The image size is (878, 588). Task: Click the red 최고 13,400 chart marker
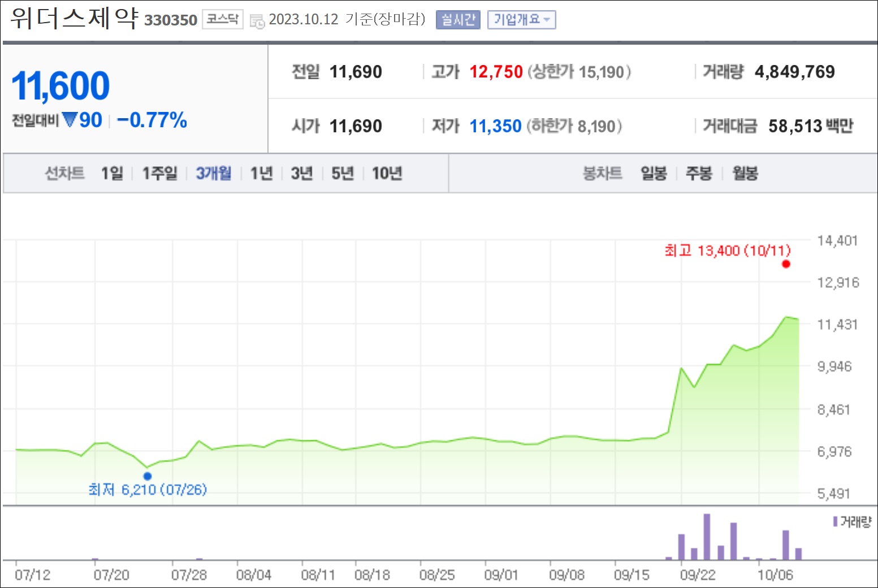coord(786,264)
